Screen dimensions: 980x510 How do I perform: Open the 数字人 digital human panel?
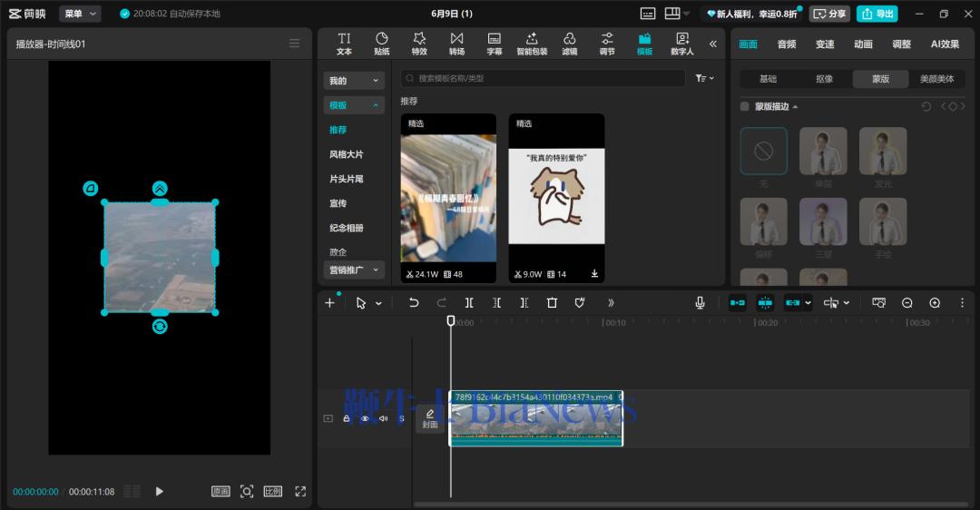click(x=681, y=44)
